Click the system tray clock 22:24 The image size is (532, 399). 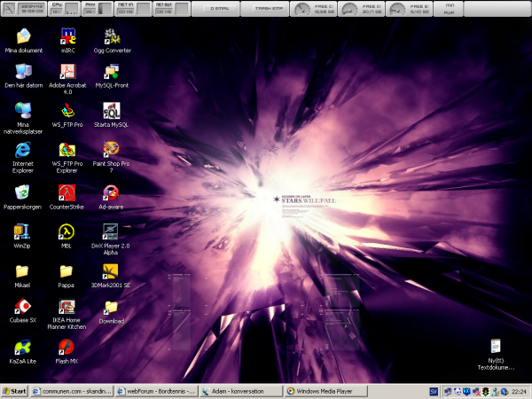pyautogui.click(x=519, y=392)
